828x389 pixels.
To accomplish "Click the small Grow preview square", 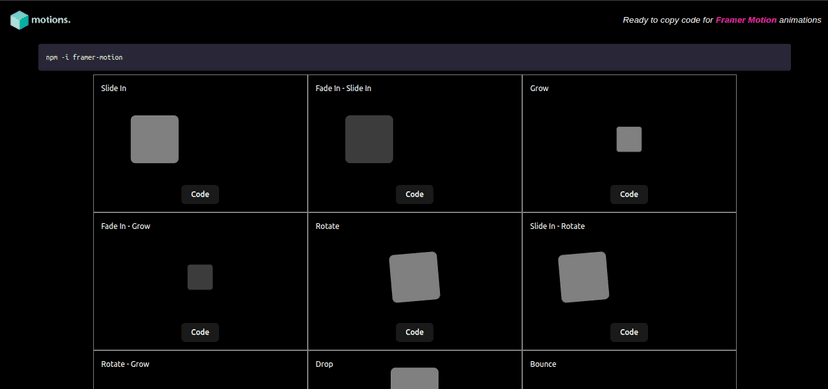I will pos(629,139).
